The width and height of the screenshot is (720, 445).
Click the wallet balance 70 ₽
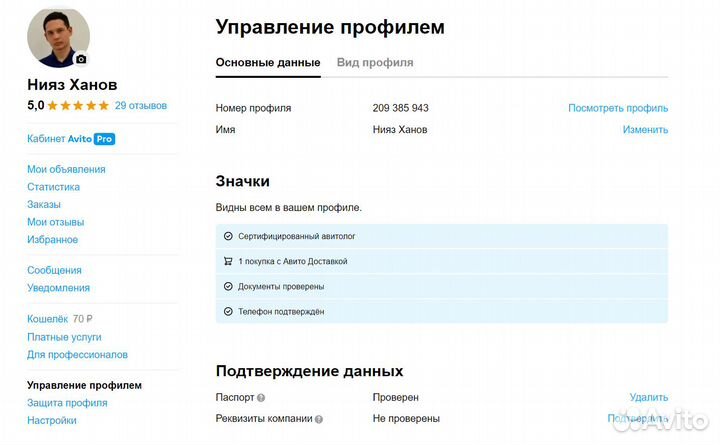[x=83, y=319]
